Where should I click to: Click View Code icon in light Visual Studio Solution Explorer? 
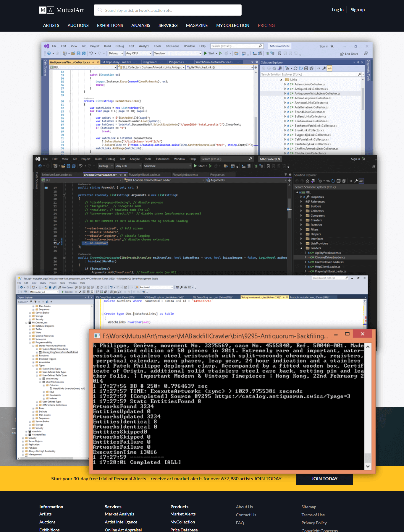click(319, 68)
